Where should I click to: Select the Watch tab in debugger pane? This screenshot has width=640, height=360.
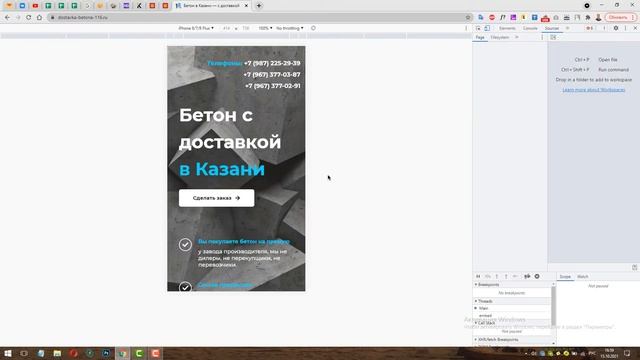click(x=582, y=277)
